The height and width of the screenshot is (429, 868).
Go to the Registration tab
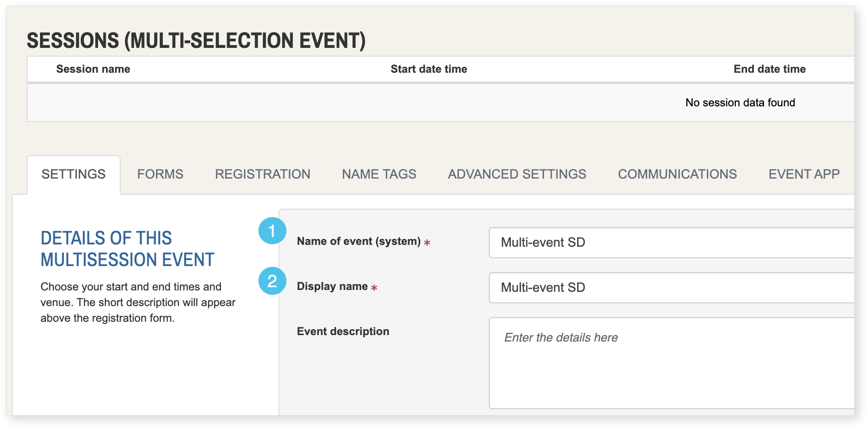[x=262, y=174]
